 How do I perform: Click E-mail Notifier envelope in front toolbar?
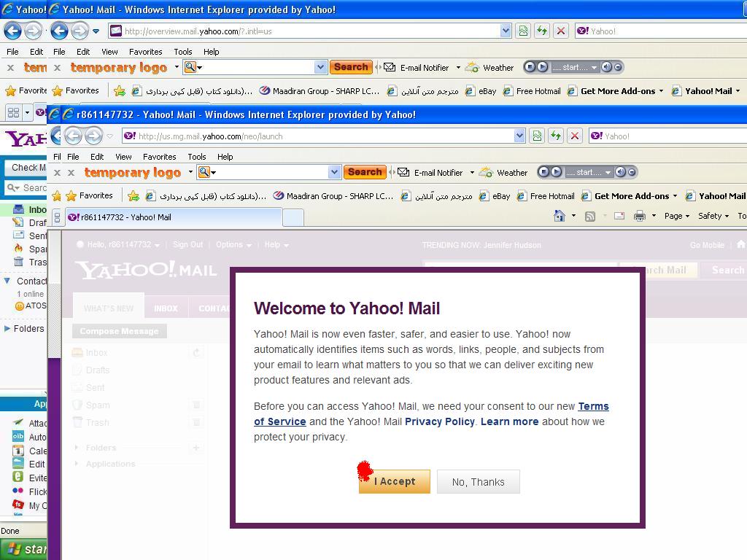click(x=403, y=172)
